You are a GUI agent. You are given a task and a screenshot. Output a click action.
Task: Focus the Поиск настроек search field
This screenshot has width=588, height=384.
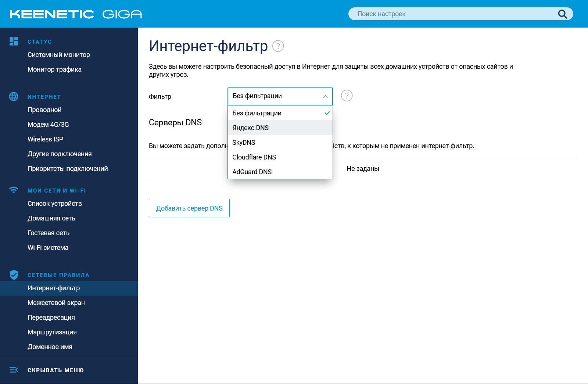coord(460,14)
